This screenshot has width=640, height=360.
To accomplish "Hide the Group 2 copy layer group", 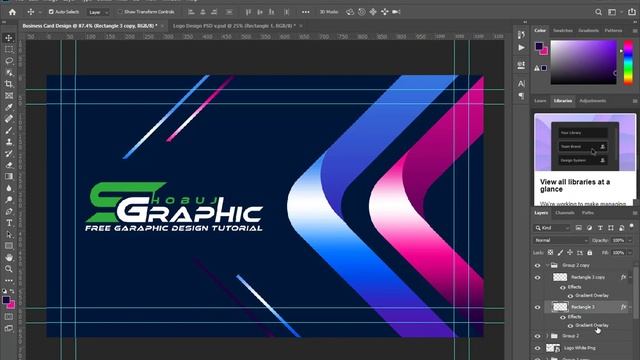I will [538, 265].
